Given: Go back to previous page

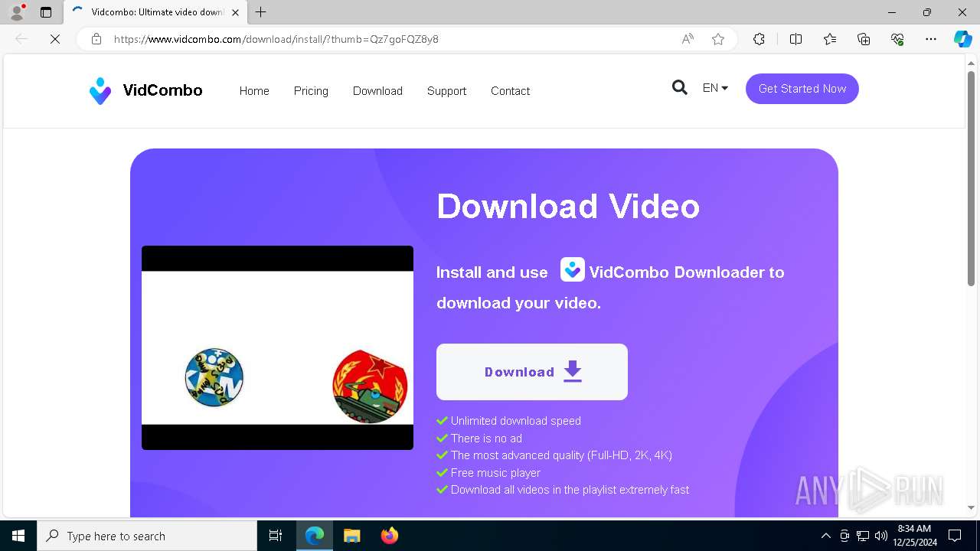Looking at the screenshot, I should [21, 39].
